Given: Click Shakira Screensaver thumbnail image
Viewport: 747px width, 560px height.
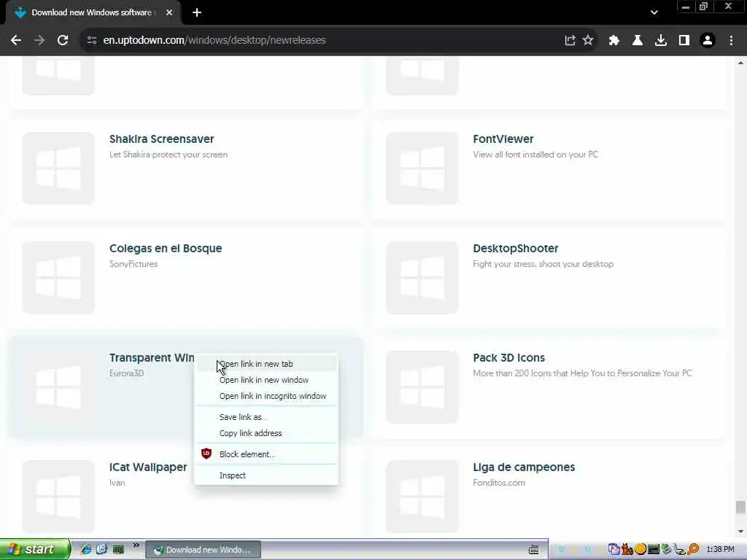Looking at the screenshot, I should (x=58, y=168).
